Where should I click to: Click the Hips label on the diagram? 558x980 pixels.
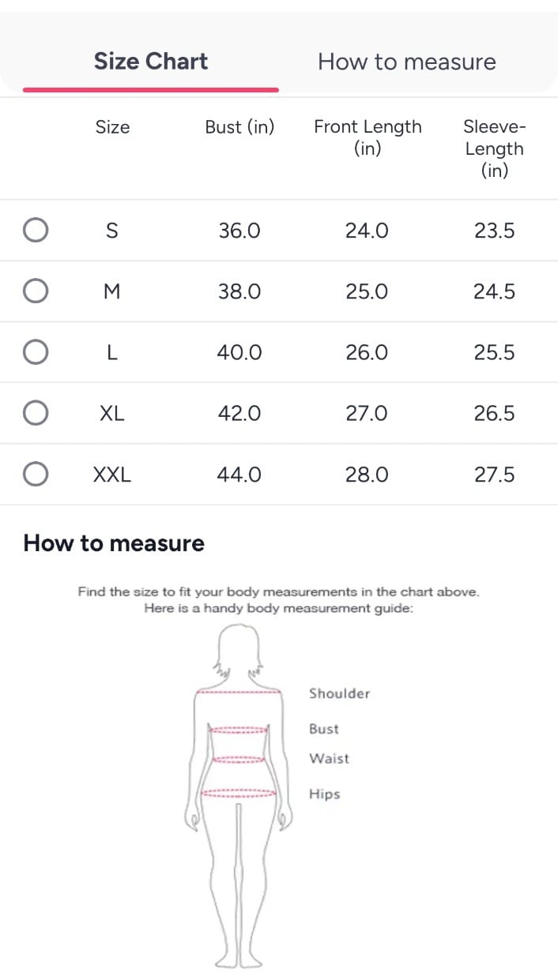[324, 794]
